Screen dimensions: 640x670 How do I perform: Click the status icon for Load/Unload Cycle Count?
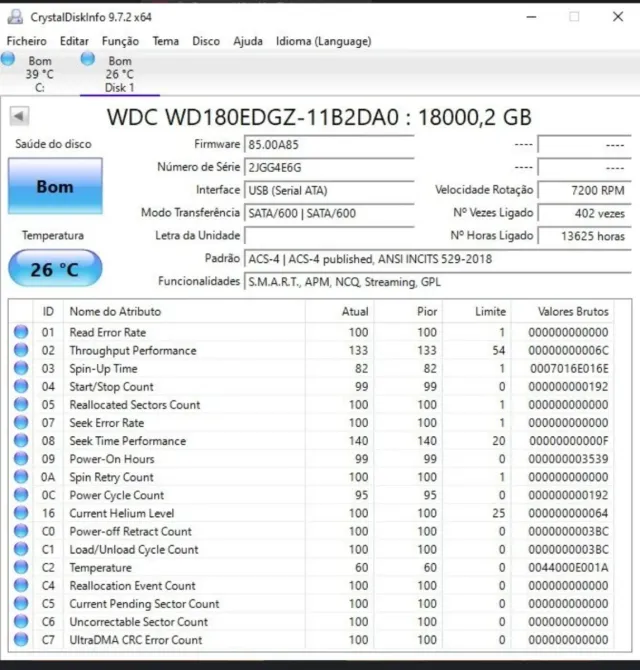tap(21, 549)
